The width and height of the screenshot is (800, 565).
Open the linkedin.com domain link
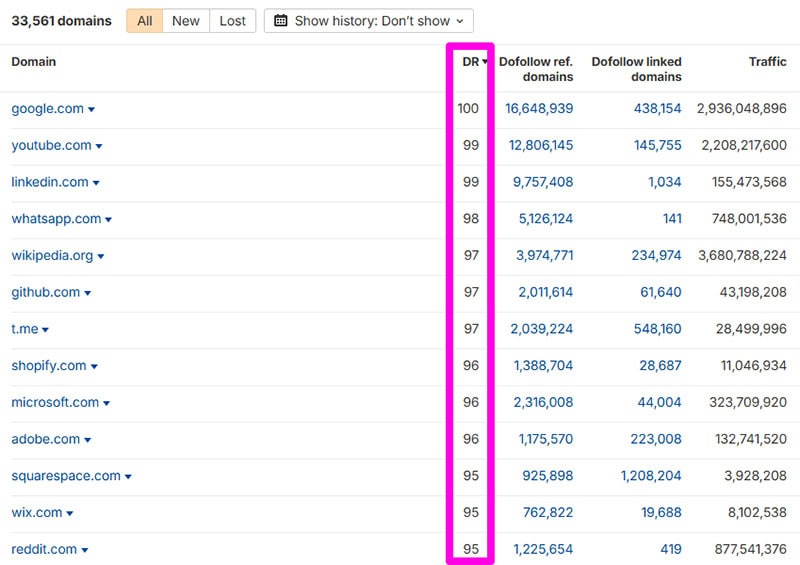coord(50,182)
